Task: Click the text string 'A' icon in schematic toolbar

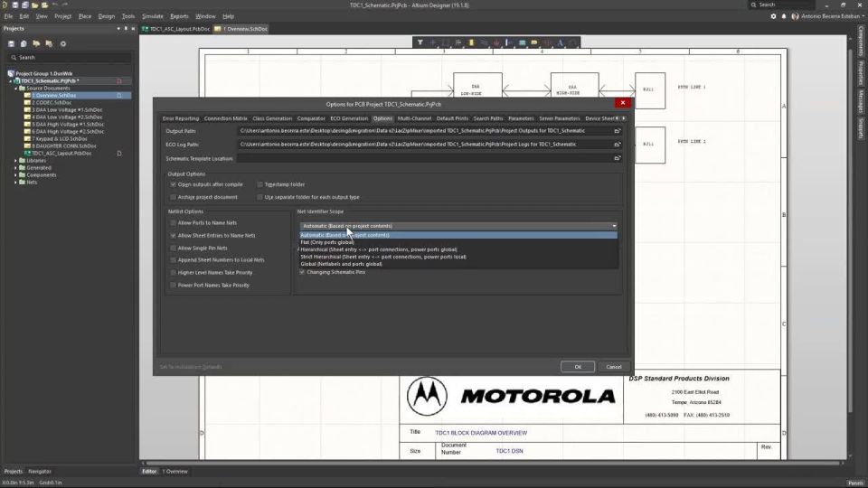Action: [x=561, y=42]
